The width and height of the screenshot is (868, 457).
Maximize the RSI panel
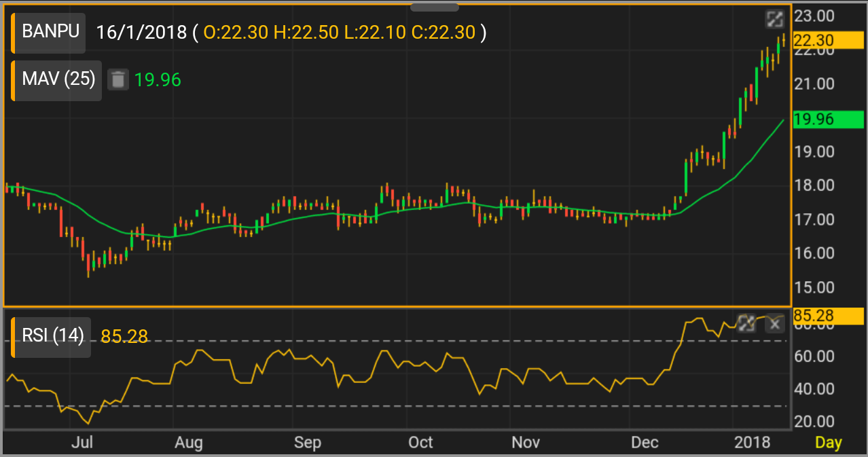click(x=746, y=323)
